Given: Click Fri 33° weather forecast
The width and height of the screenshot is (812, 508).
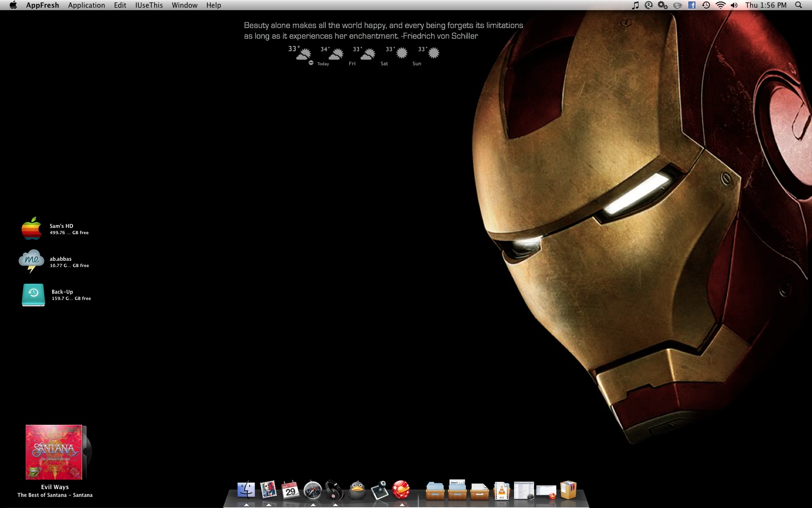Looking at the screenshot, I should tap(363, 56).
